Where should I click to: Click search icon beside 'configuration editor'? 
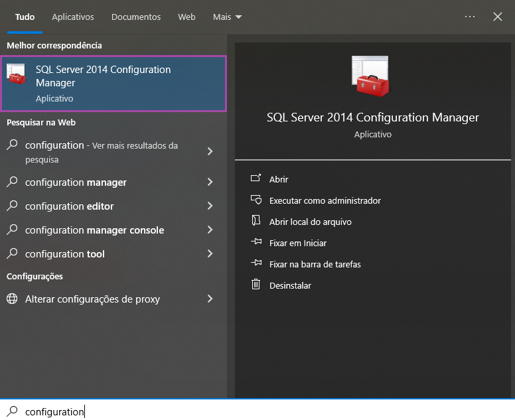click(12, 206)
